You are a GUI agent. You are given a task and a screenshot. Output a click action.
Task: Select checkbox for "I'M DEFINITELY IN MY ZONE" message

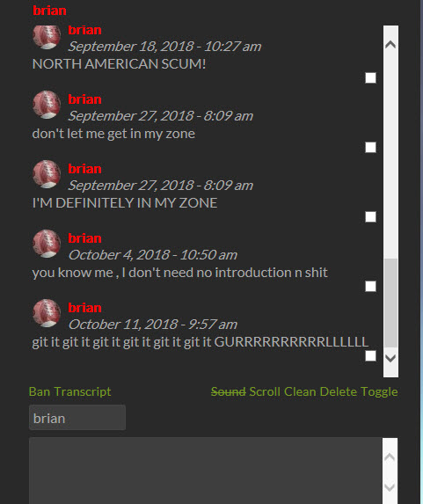[x=370, y=216]
